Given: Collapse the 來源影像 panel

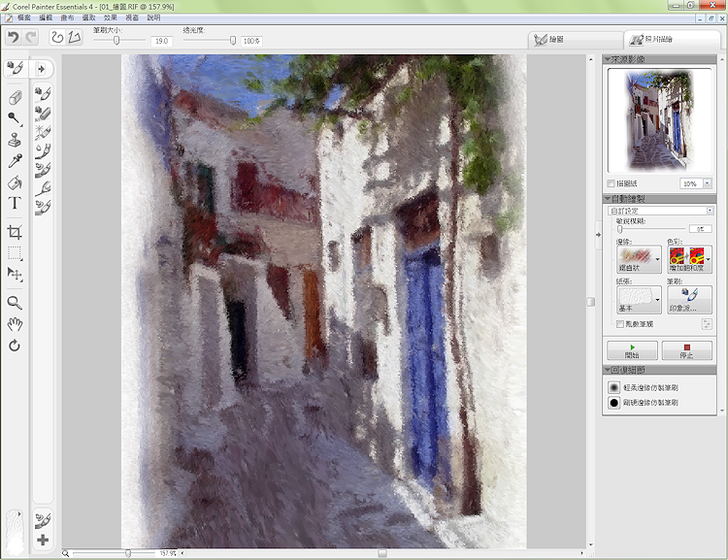Looking at the screenshot, I should pos(608,59).
